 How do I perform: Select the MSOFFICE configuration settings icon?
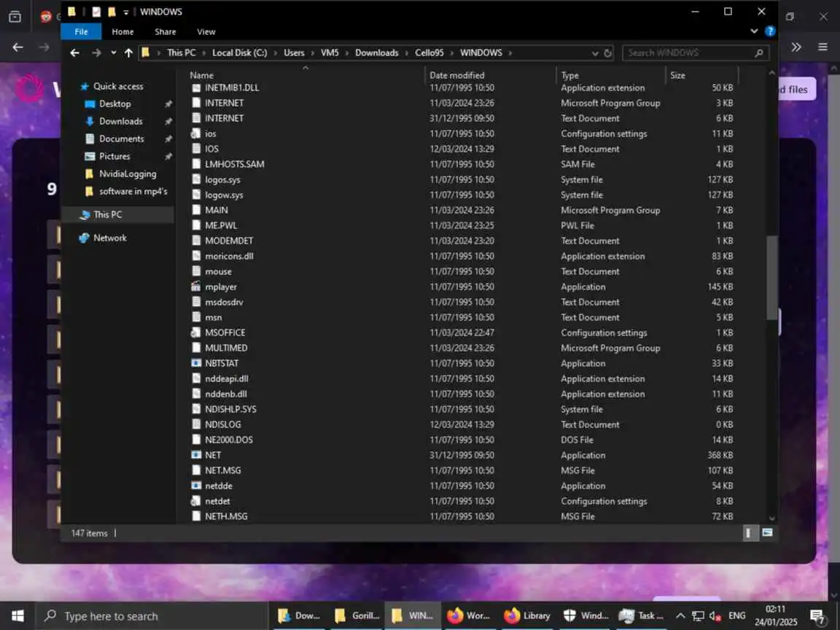point(196,332)
